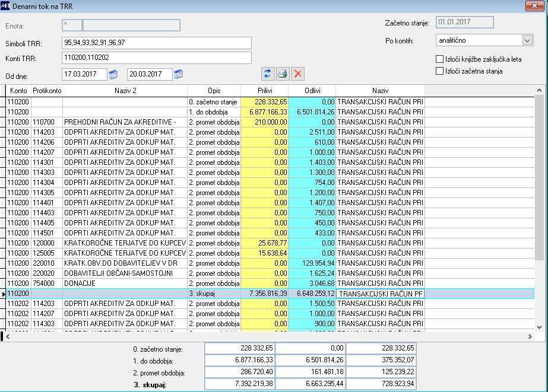Enable Izloči knjižbe zaključka leta checkbox

440,59
